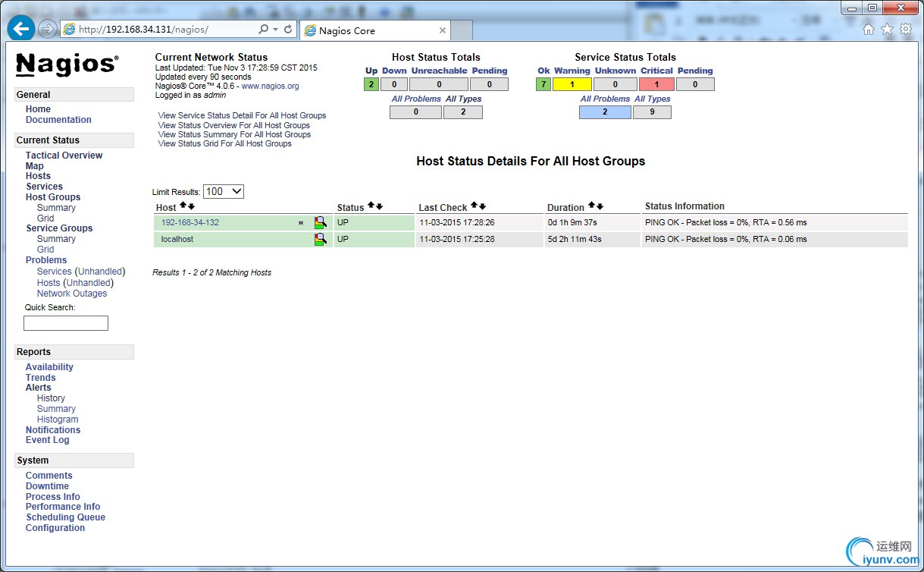924x572 pixels.
Task: Open Host Groups page
Action: coord(53,197)
